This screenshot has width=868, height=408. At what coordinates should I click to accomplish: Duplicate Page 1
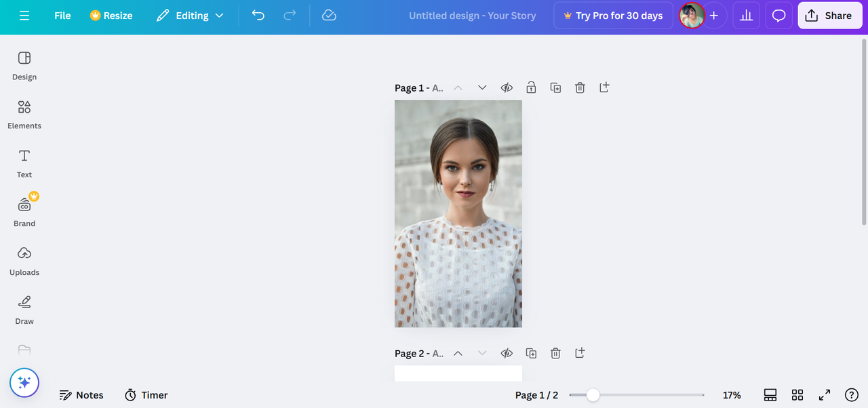pyautogui.click(x=555, y=88)
